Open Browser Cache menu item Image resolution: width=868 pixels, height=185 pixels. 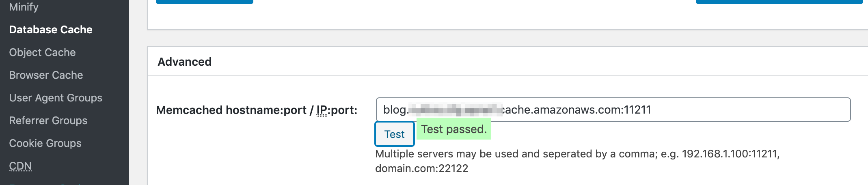click(x=46, y=75)
